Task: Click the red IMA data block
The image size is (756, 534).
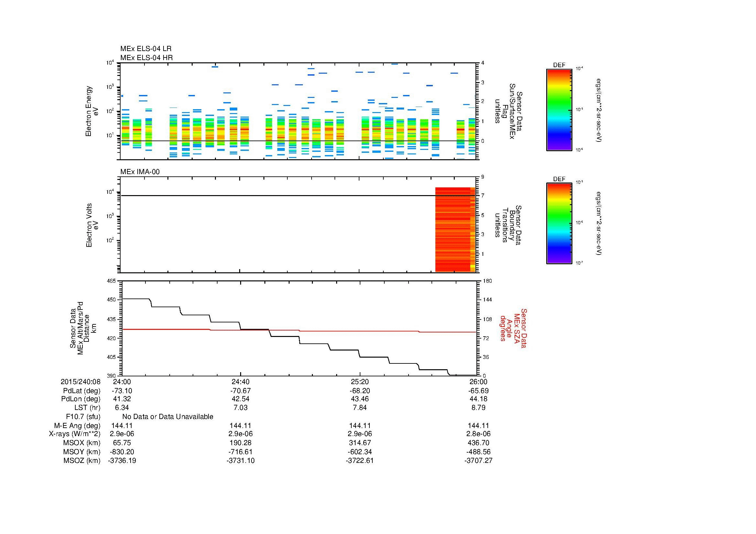Action: pos(455,229)
